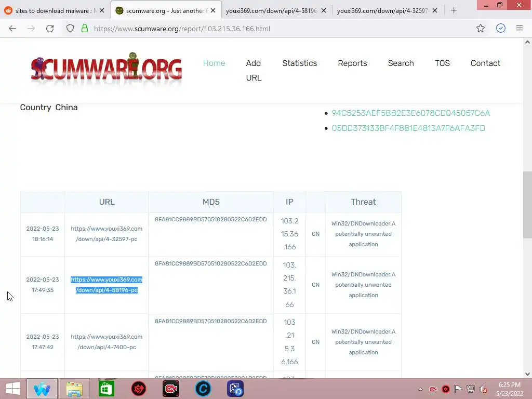Click the green padlock site info icon
This screenshot has width=532, height=399.
[85, 29]
